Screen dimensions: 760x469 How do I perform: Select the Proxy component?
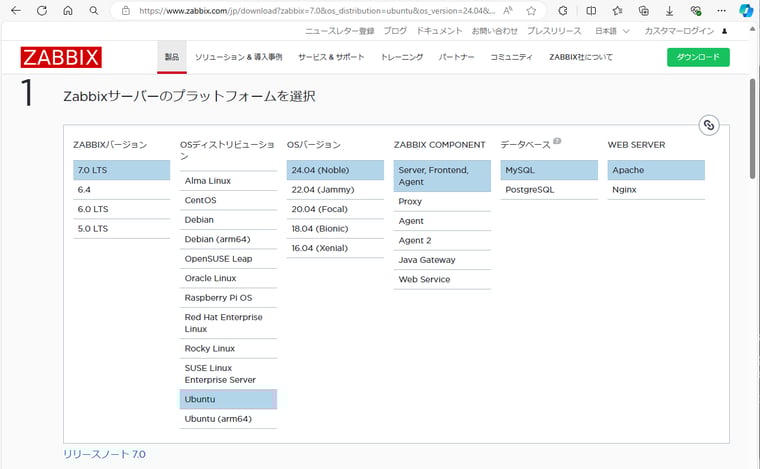coord(442,201)
